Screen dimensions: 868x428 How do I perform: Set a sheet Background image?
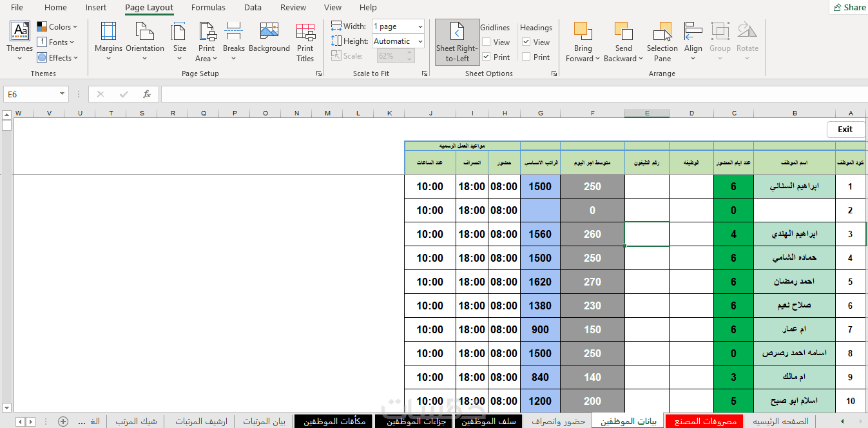[269, 37]
